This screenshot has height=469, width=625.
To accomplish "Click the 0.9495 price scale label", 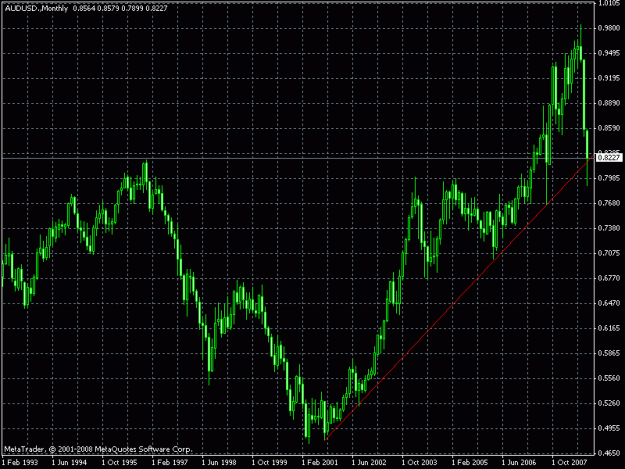I will (x=609, y=53).
